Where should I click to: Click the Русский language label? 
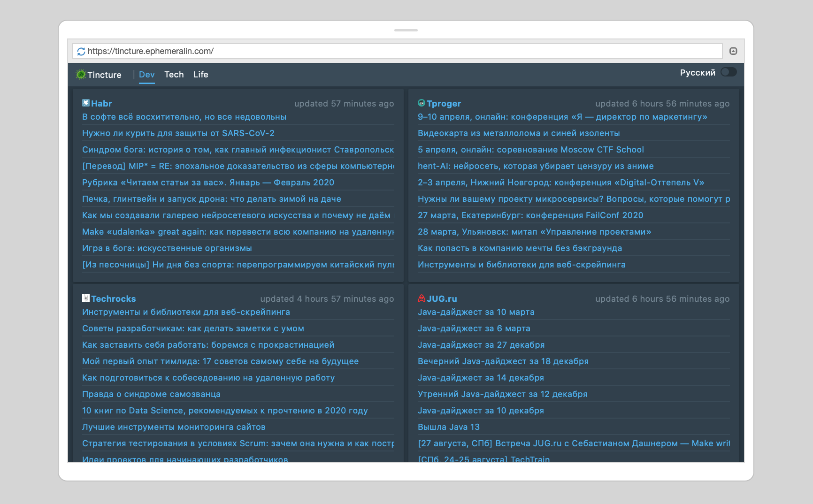click(698, 73)
